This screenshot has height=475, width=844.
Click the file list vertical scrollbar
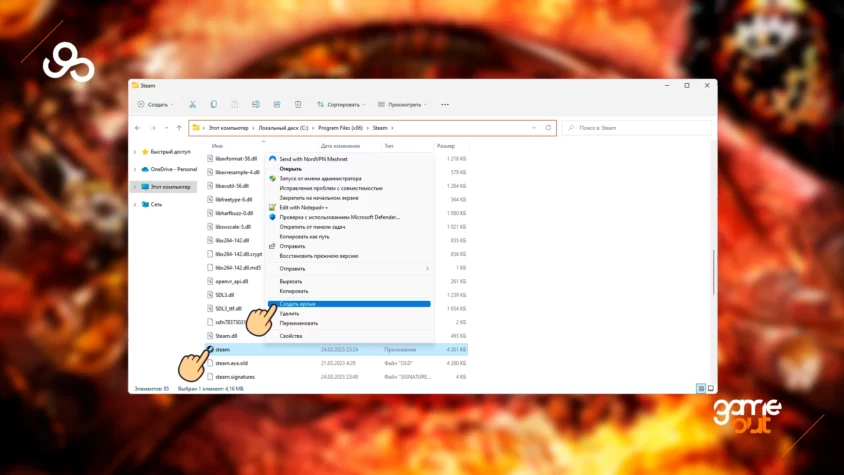pyautogui.click(x=714, y=273)
